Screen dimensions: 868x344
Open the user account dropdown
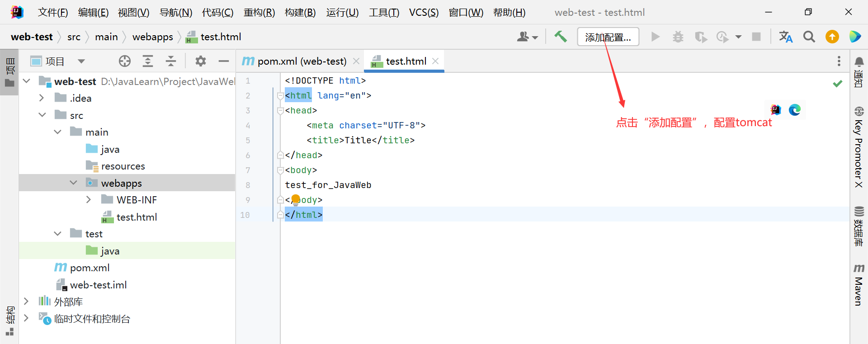click(x=527, y=37)
